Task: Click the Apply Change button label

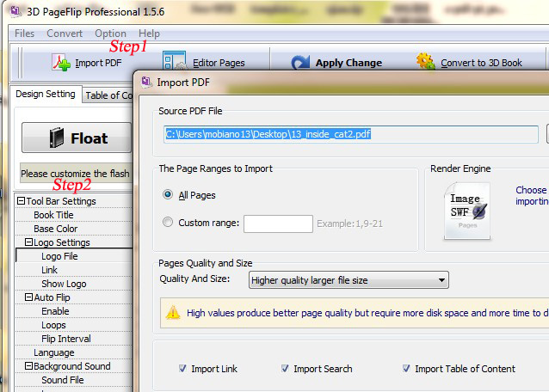Action: 349,63
